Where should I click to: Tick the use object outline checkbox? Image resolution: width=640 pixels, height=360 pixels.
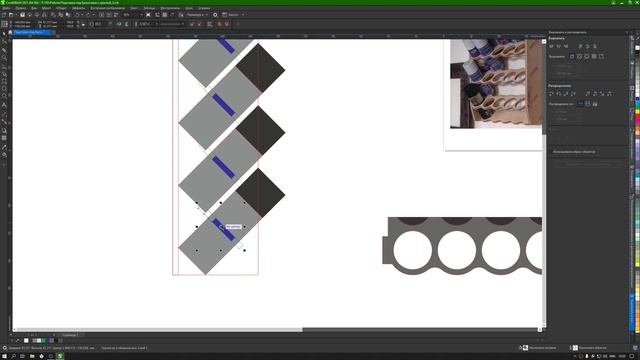coord(551,152)
